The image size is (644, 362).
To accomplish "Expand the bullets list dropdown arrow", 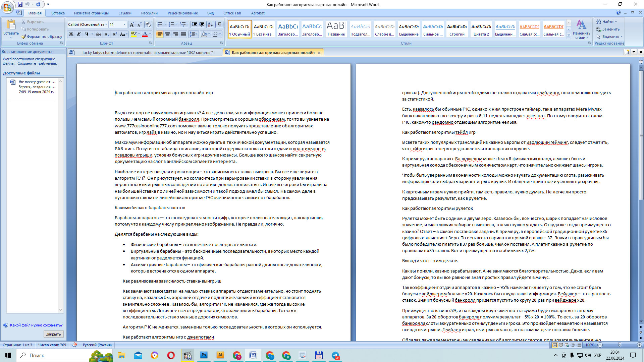I will tap(165, 24).
